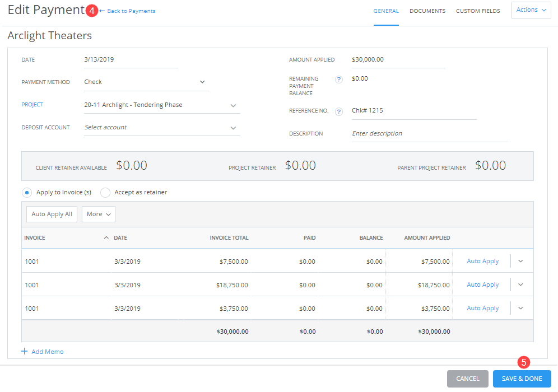Click the plus icon beside Add Memo
The image size is (558, 392).
[x=25, y=351]
